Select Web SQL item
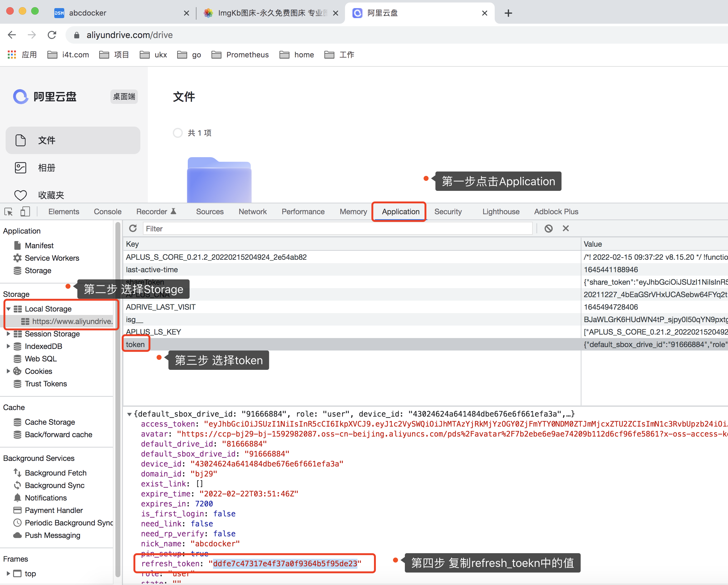 click(41, 359)
